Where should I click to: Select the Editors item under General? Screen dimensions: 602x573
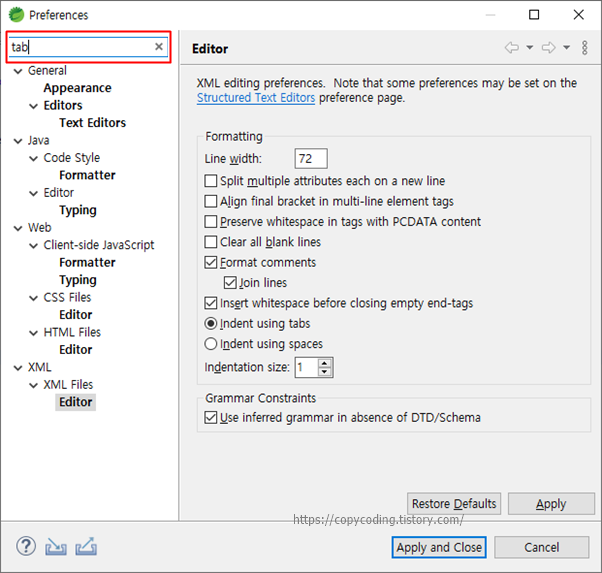(63, 106)
